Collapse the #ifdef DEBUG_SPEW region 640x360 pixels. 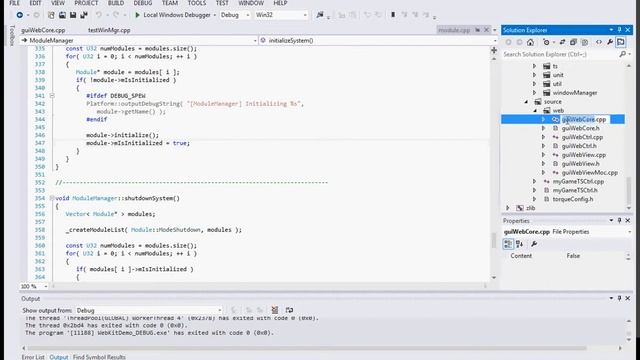(52, 96)
